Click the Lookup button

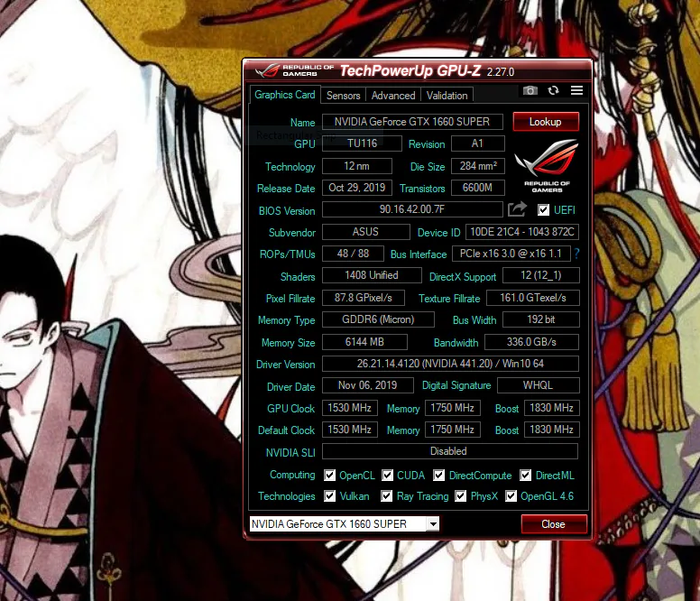click(x=546, y=122)
